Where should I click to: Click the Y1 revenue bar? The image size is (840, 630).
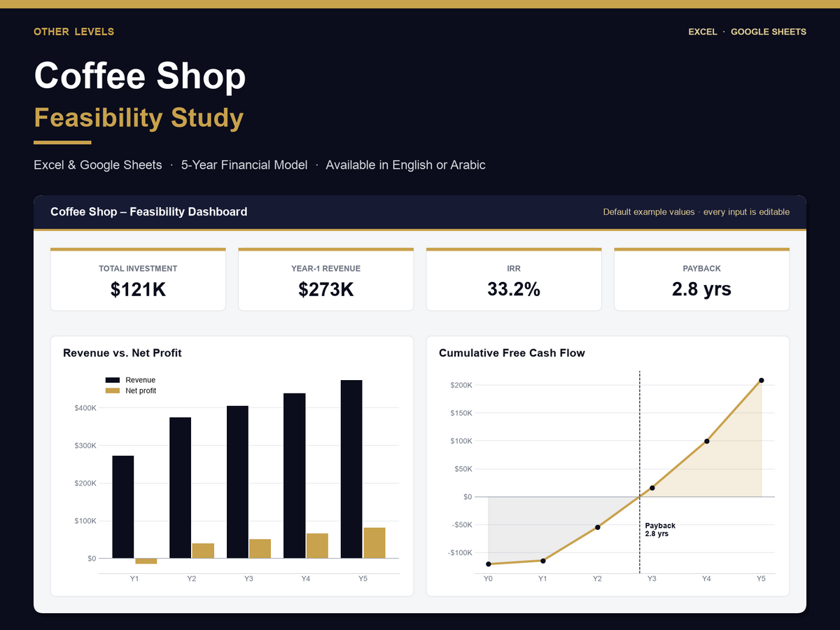(123, 507)
